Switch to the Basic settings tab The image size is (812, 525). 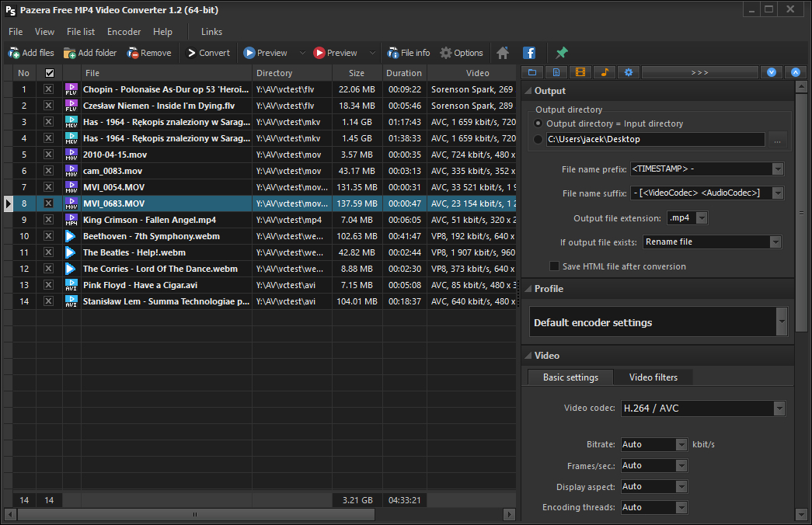click(x=570, y=377)
